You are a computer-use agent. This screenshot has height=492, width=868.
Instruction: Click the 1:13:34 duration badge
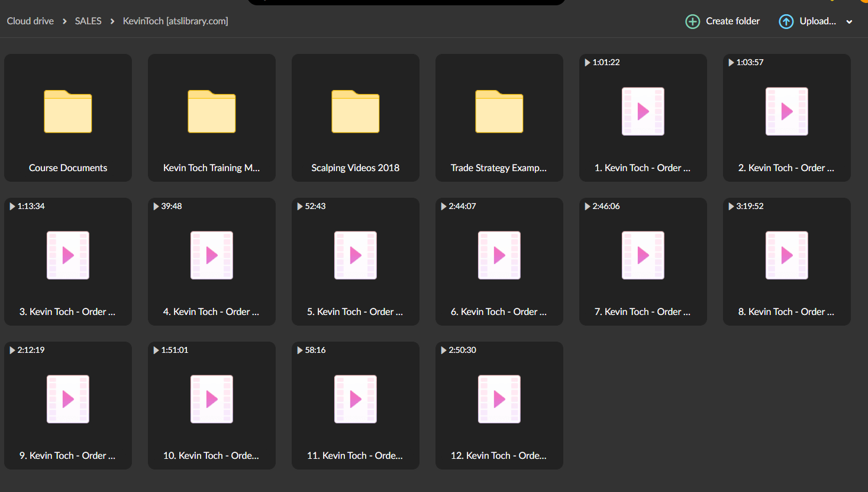27,206
